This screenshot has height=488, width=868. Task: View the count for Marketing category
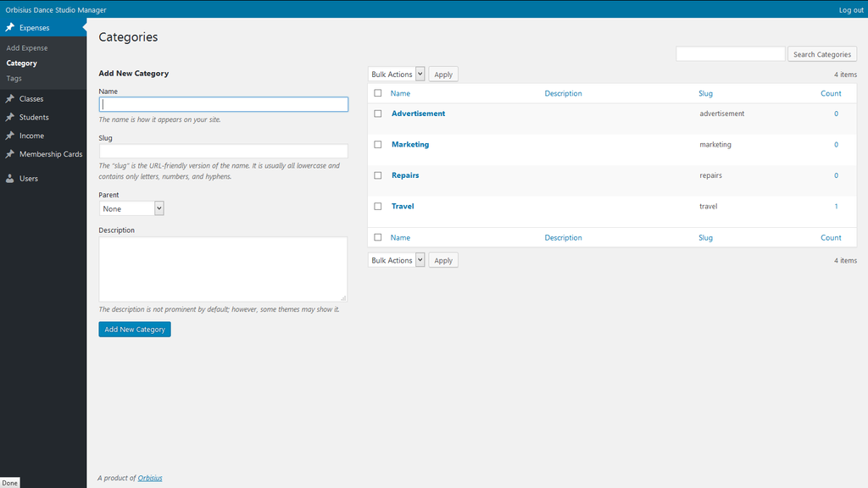(836, 144)
